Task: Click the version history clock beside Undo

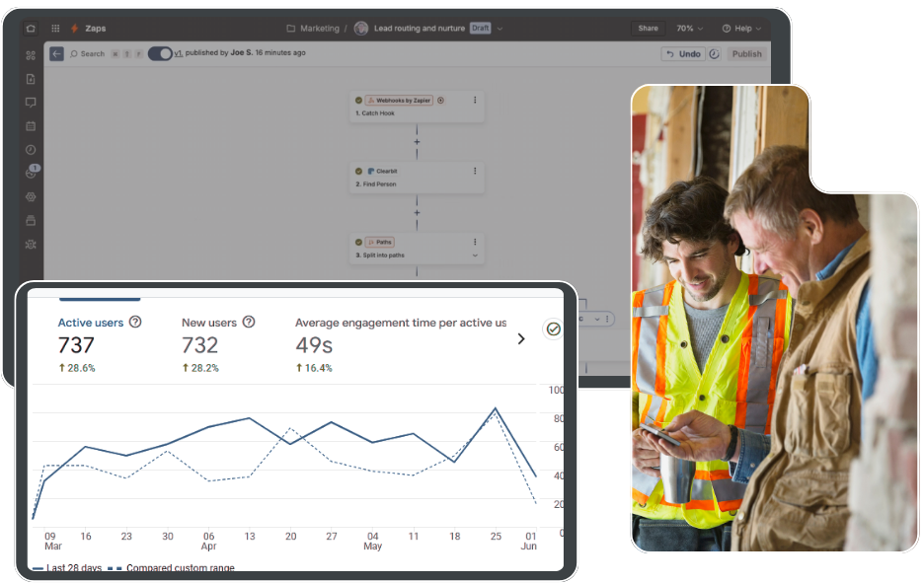Action: point(715,54)
